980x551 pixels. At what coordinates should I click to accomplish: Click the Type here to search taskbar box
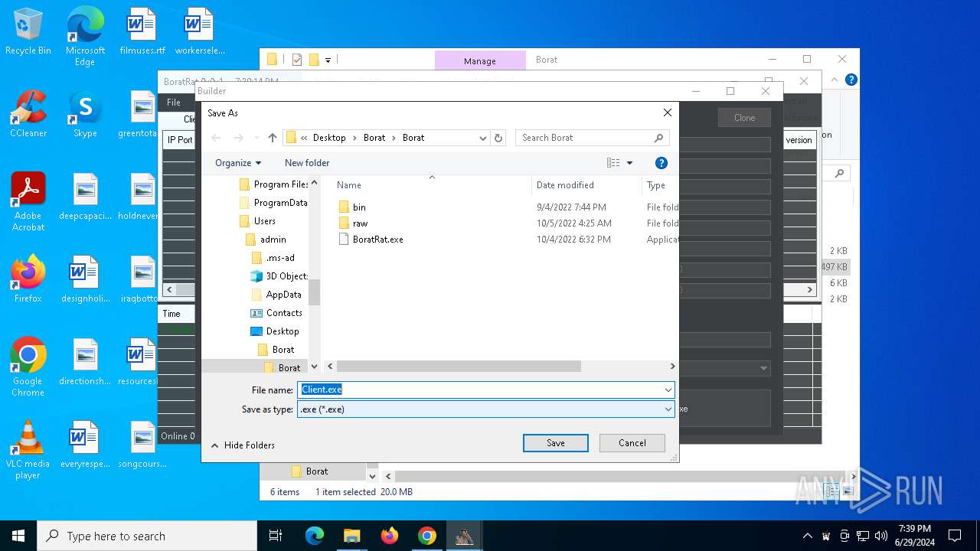pos(147,536)
